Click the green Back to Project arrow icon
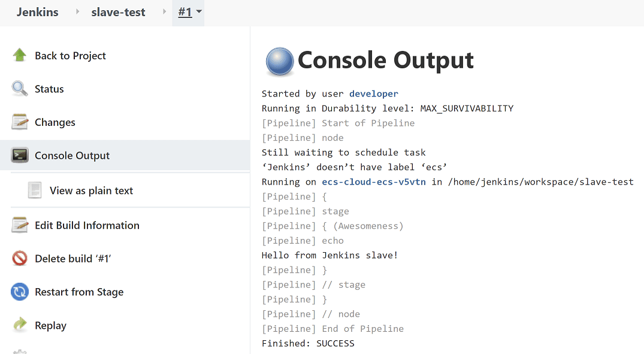This screenshot has width=644, height=354. click(20, 55)
